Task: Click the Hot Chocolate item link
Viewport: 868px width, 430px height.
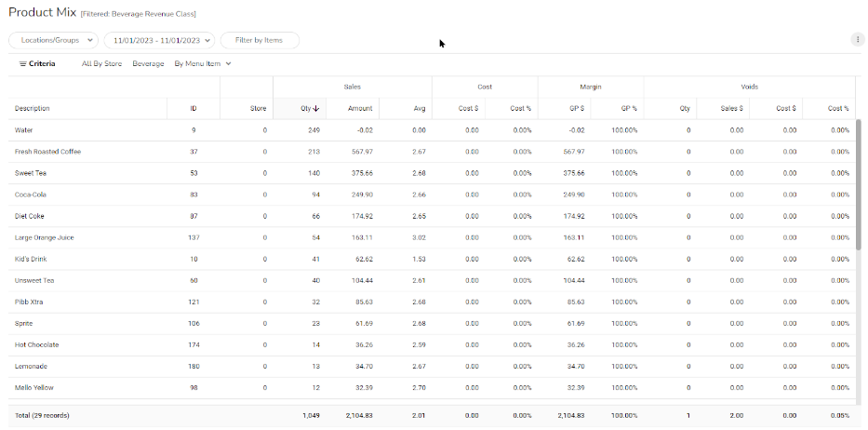Action: click(x=37, y=344)
